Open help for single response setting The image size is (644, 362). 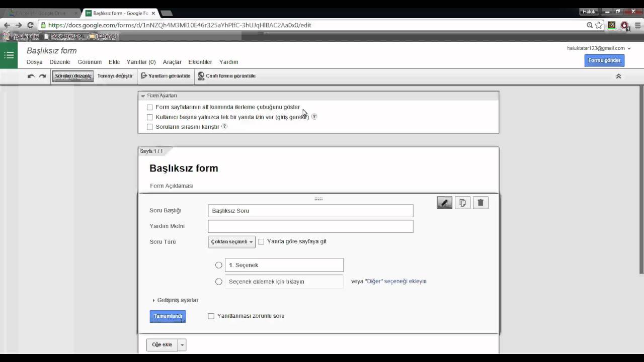click(x=314, y=117)
